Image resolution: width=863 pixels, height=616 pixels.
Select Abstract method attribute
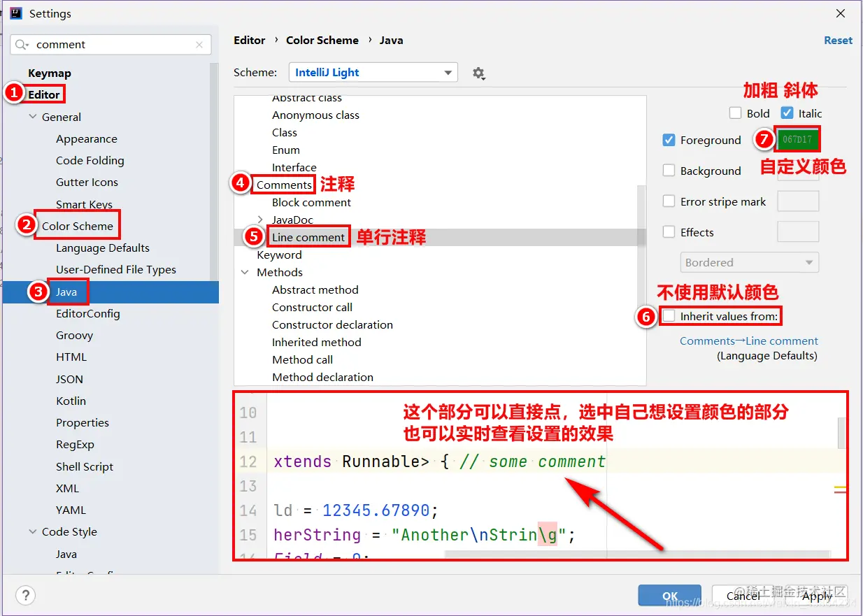[x=315, y=289]
